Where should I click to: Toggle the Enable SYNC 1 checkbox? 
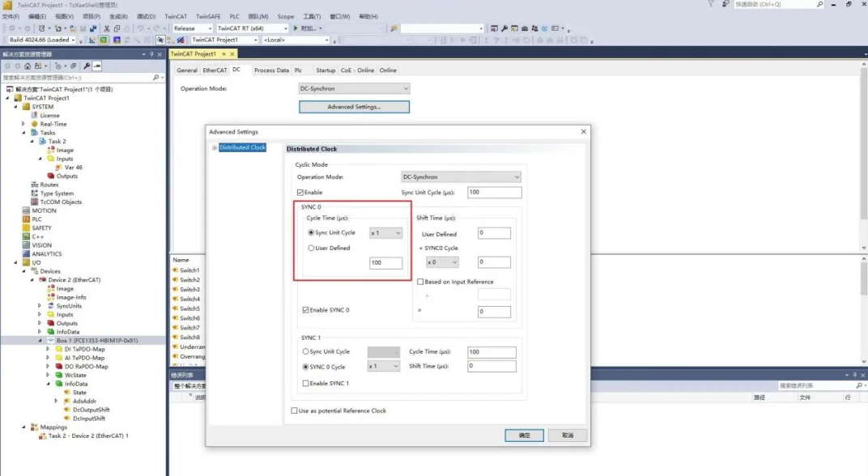coord(305,383)
